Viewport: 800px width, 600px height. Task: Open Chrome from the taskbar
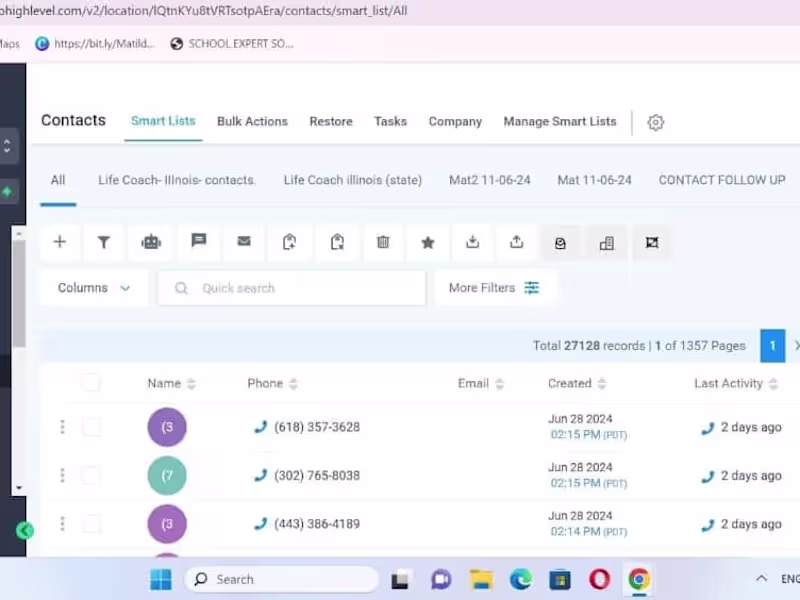pos(639,580)
